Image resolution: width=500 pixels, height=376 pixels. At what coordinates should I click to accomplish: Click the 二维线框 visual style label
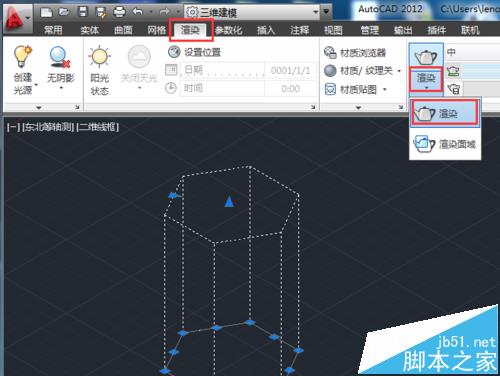[97, 127]
